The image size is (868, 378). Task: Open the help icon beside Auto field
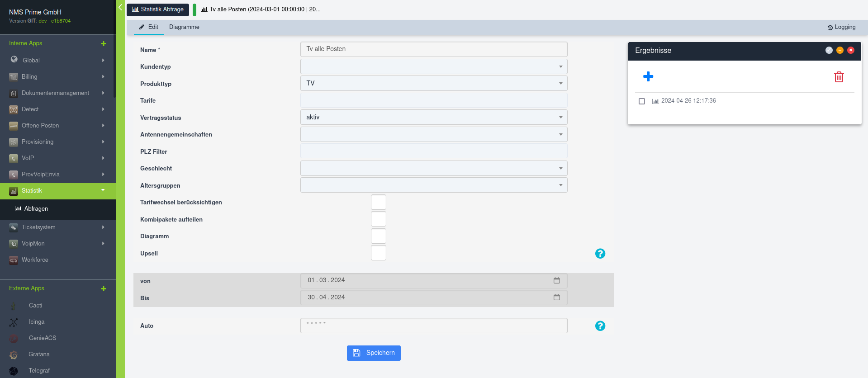(600, 326)
